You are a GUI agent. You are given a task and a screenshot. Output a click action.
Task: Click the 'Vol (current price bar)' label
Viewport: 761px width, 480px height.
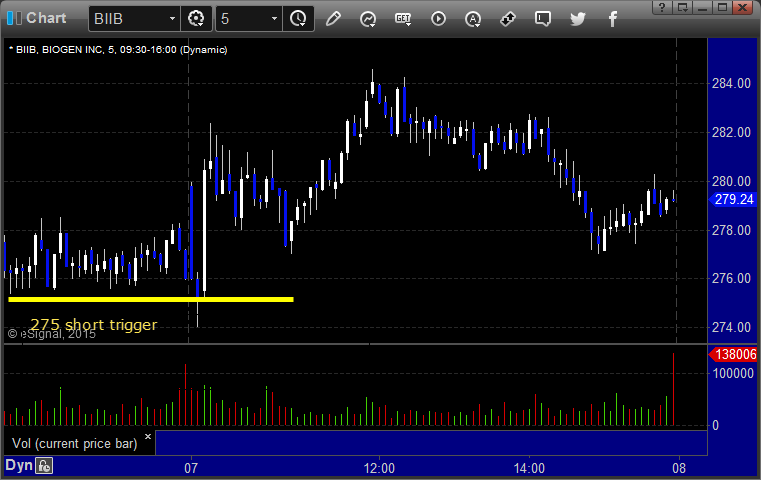pyautogui.click(x=75, y=443)
